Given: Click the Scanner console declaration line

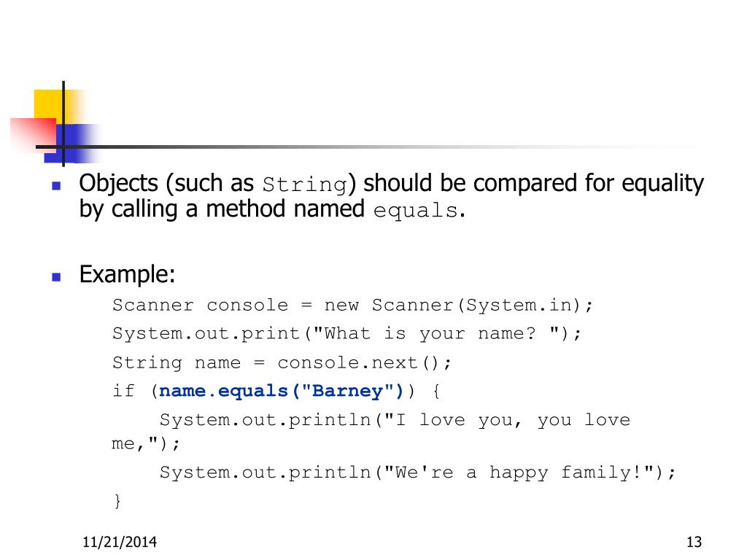Looking at the screenshot, I should tap(352, 306).
